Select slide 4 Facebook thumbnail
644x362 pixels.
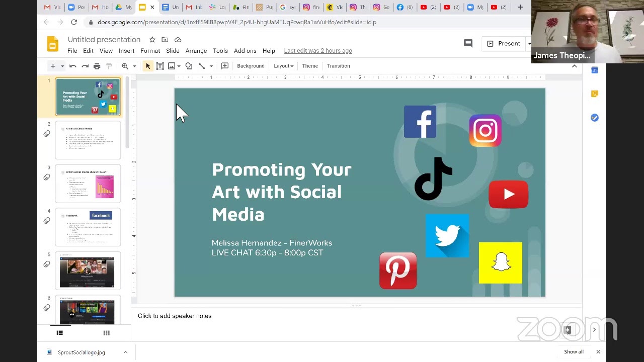[x=88, y=227]
